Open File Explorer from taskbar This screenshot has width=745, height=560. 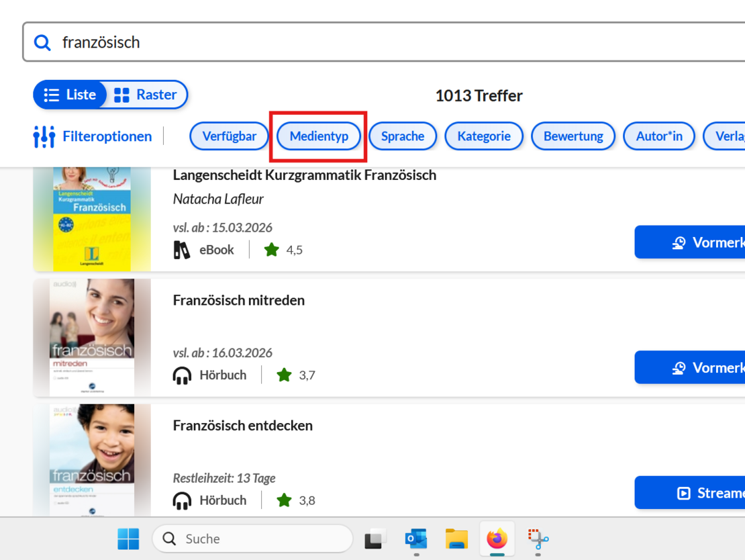[x=456, y=539]
